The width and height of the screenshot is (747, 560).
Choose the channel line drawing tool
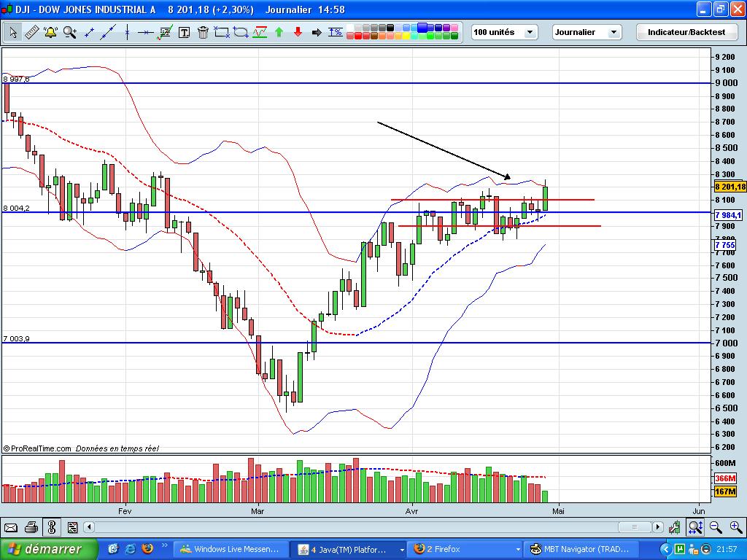point(260,32)
